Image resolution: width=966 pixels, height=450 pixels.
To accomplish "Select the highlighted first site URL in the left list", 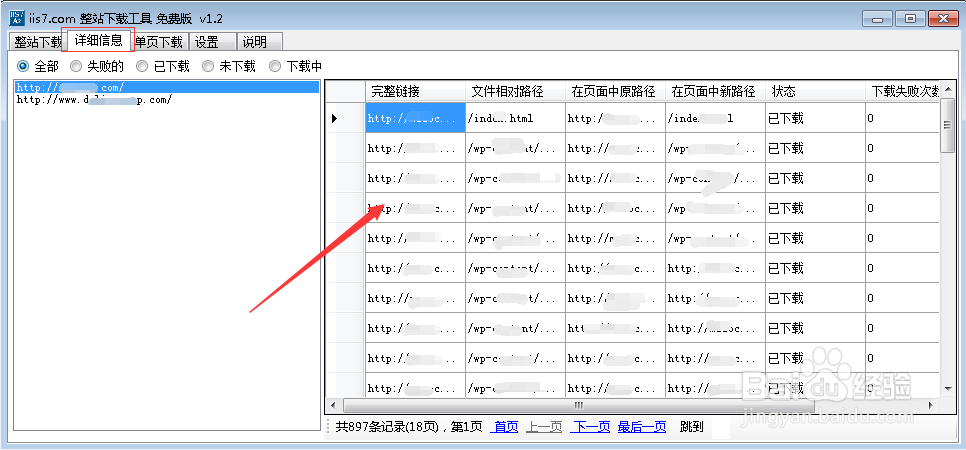I will point(167,88).
